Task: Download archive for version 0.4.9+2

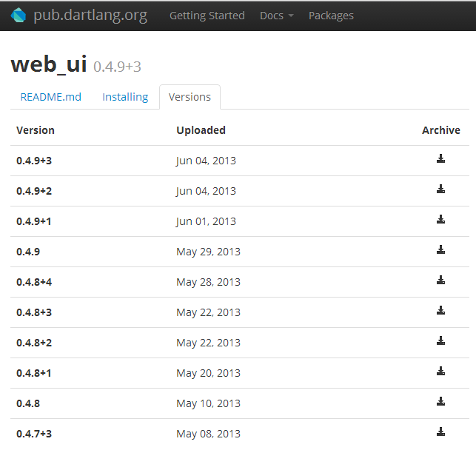Action: (x=440, y=189)
